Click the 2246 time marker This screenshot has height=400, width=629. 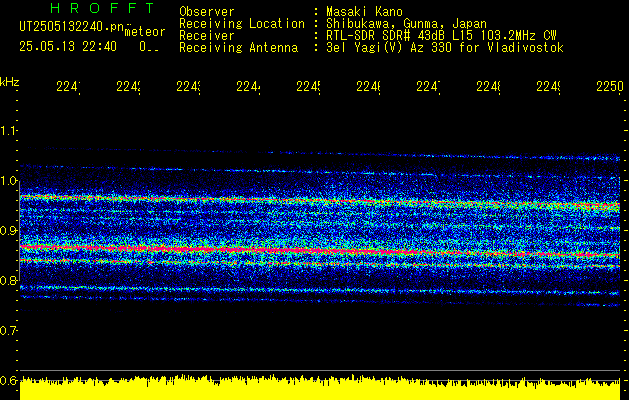368,86
